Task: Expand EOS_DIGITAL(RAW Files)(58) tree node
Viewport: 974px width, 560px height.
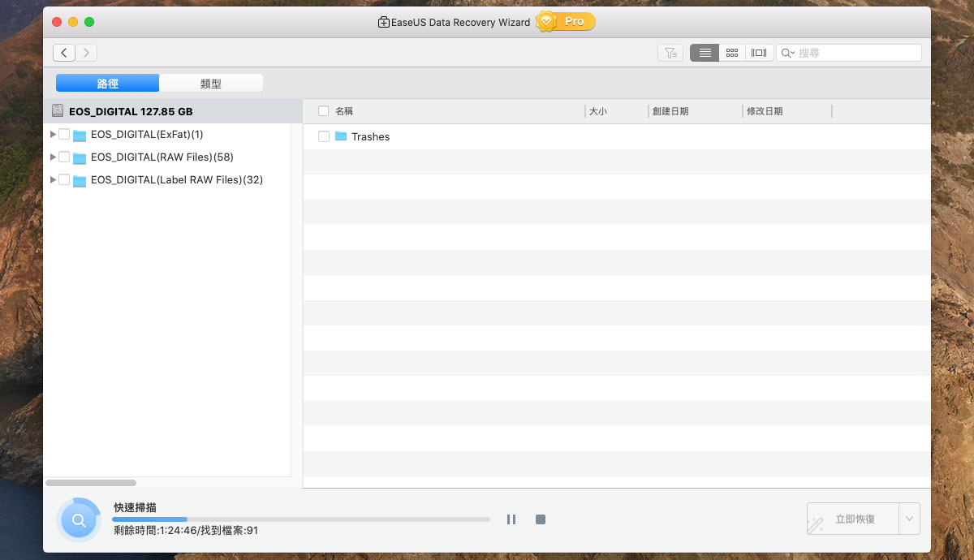Action: 54,157
